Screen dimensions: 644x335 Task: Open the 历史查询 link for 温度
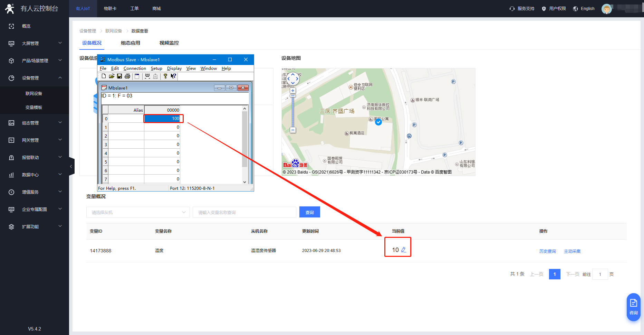[547, 251]
